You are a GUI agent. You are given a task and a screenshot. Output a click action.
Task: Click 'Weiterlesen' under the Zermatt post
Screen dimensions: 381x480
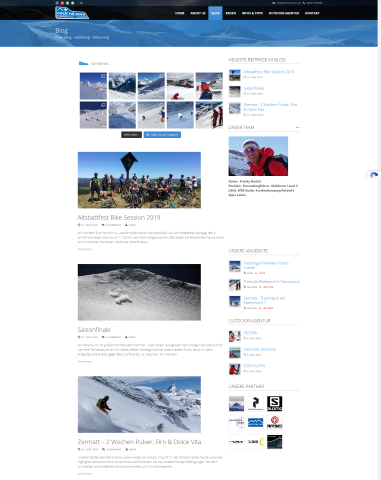[85, 474]
